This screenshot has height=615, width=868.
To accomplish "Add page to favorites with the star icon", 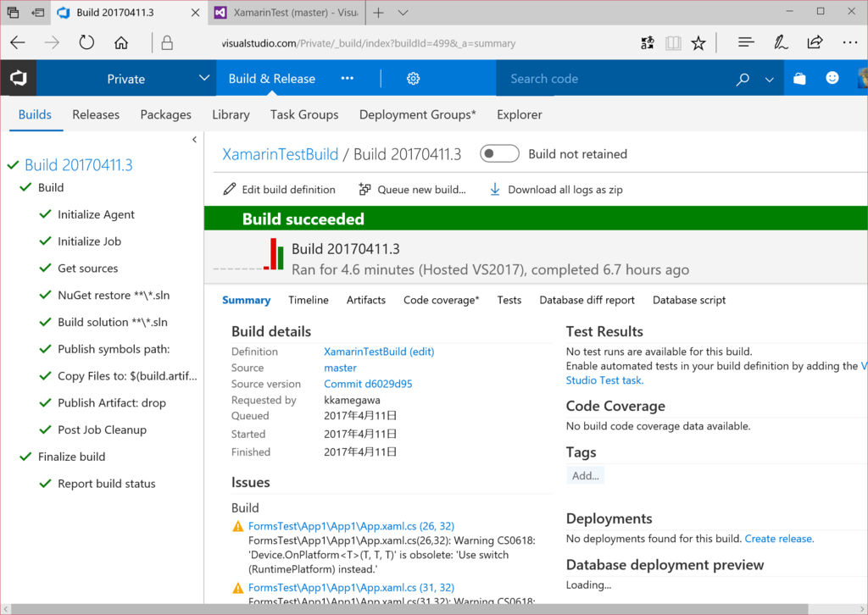I will (698, 42).
